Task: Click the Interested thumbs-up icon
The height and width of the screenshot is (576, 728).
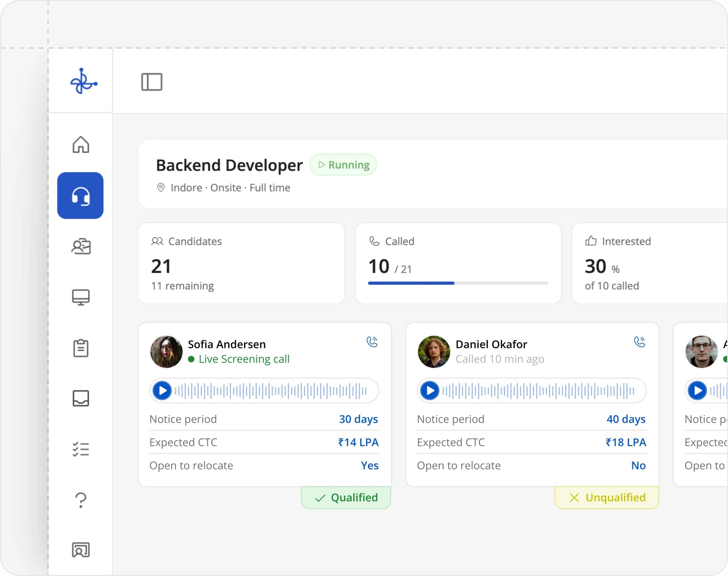Action: 591,241
